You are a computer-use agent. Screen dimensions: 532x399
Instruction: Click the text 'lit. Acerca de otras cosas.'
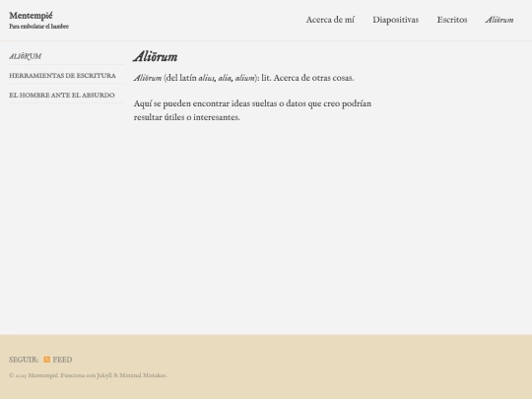tap(307, 78)
